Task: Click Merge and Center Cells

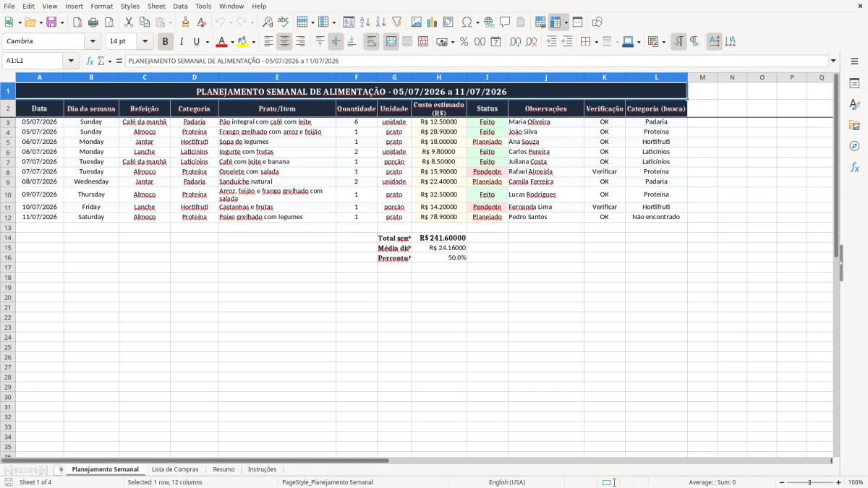Action: click(x=391, y=42)
